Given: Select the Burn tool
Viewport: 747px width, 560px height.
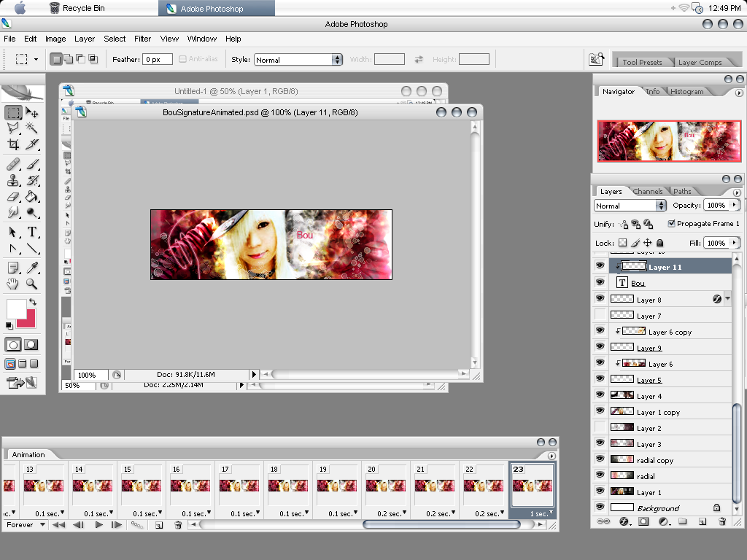Looking at the screenshot, I should pos(32,212).
